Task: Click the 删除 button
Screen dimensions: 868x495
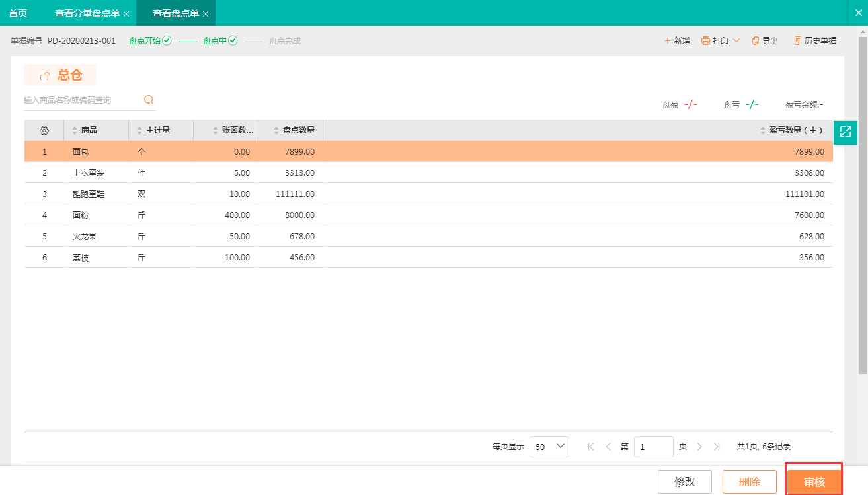Action: click(749, 482)
